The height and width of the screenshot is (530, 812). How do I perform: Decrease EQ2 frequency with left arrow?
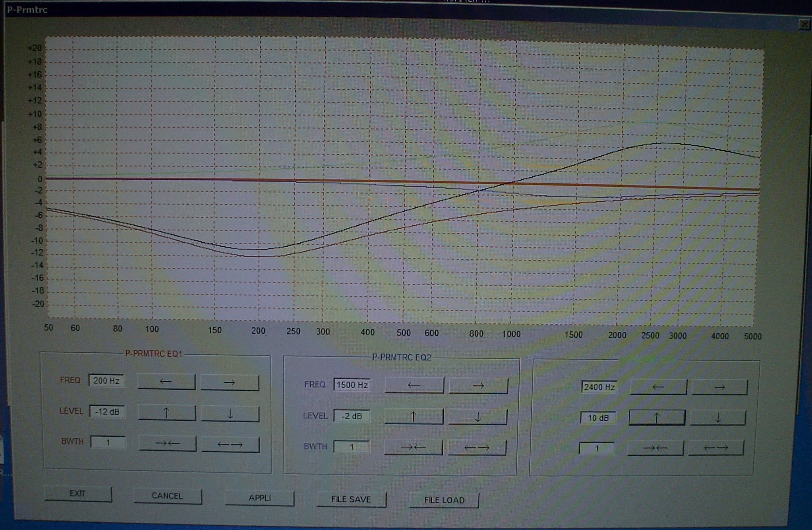414,385
